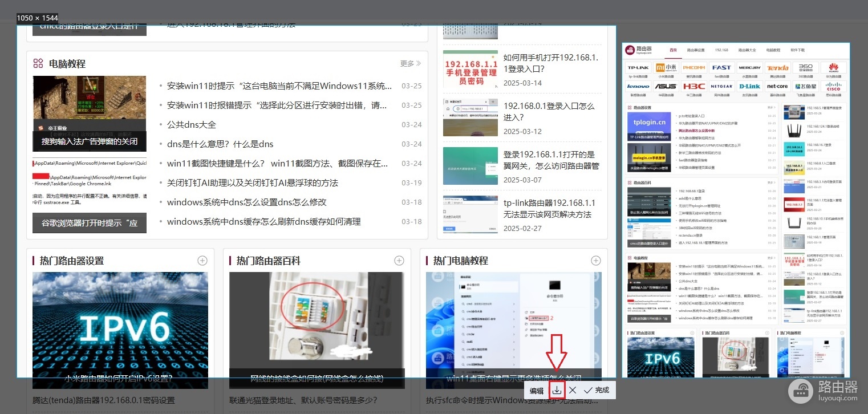
Task: Expand the 热门路由器设置 panel plus icon
Action: tap(202, 261)
